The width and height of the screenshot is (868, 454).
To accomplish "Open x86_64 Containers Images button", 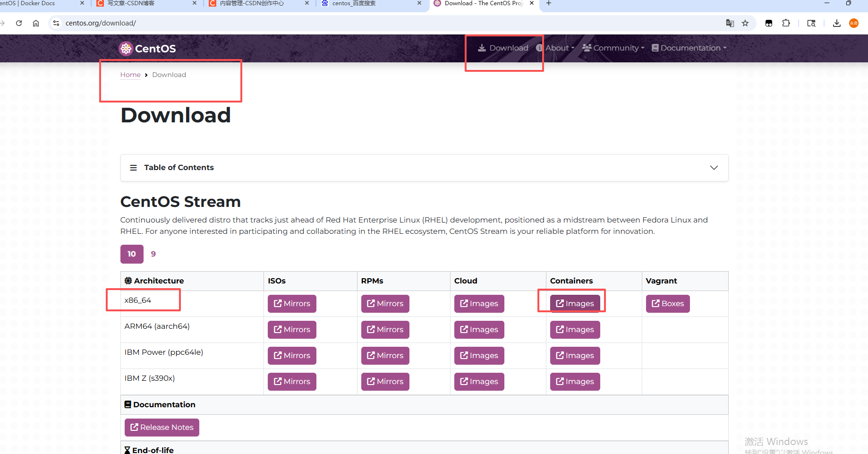I will (x=575, y=304).
